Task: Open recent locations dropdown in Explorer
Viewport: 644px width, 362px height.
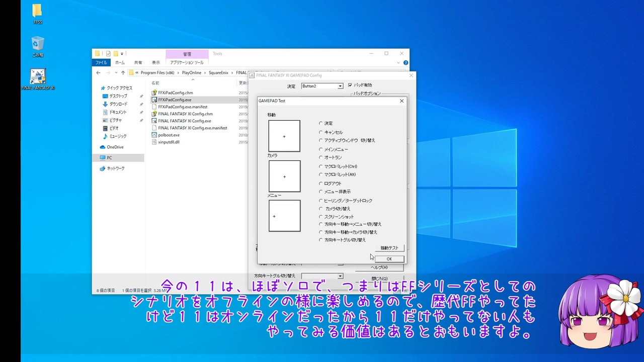Action: [117, 73]
